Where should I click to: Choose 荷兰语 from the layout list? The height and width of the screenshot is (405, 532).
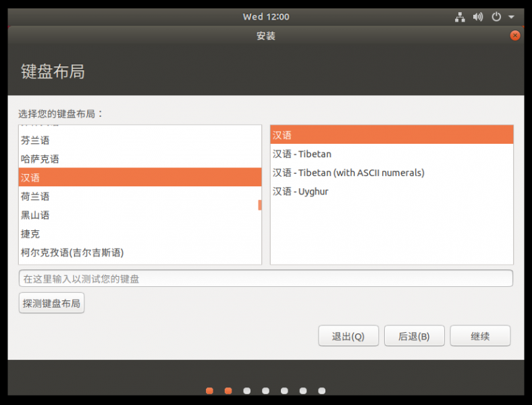click(35, 196)
